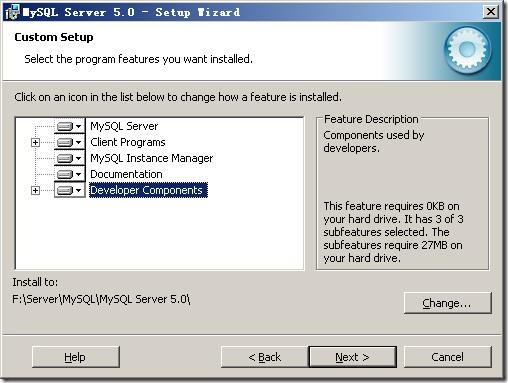This screenshot has width=508, height=383.
Task: Select Client Programs in feature list
Action: tap(128, 142)
